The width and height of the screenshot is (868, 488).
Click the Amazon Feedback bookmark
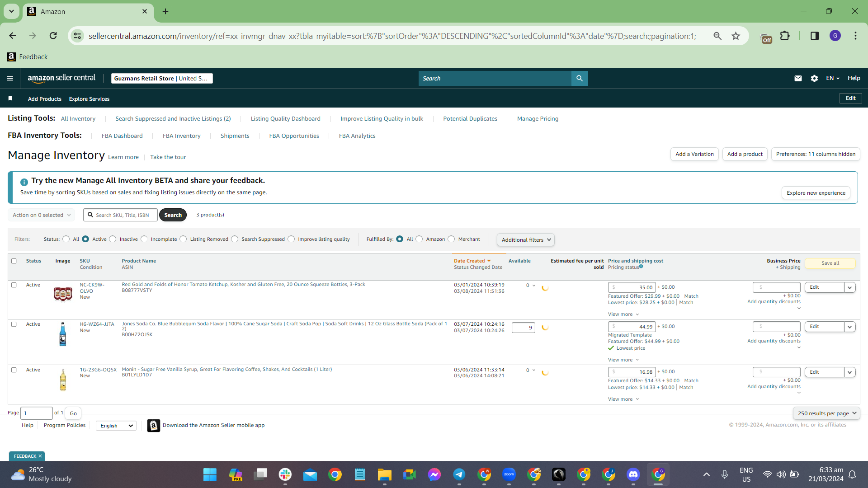(x=28, y=56)
